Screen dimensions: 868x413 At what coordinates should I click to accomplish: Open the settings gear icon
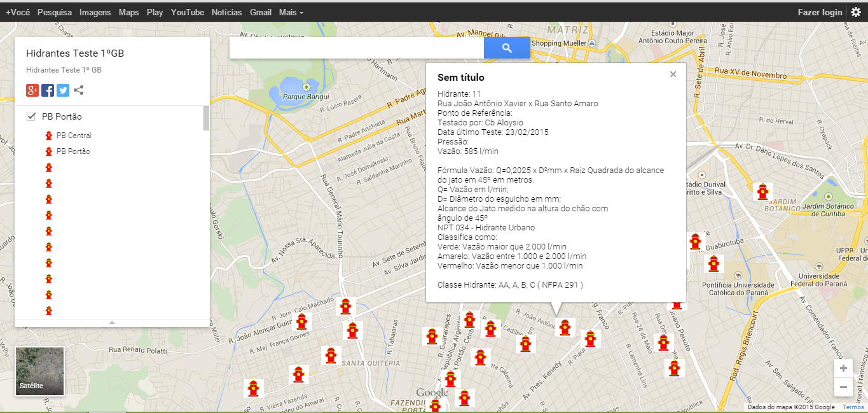point(856,12)
